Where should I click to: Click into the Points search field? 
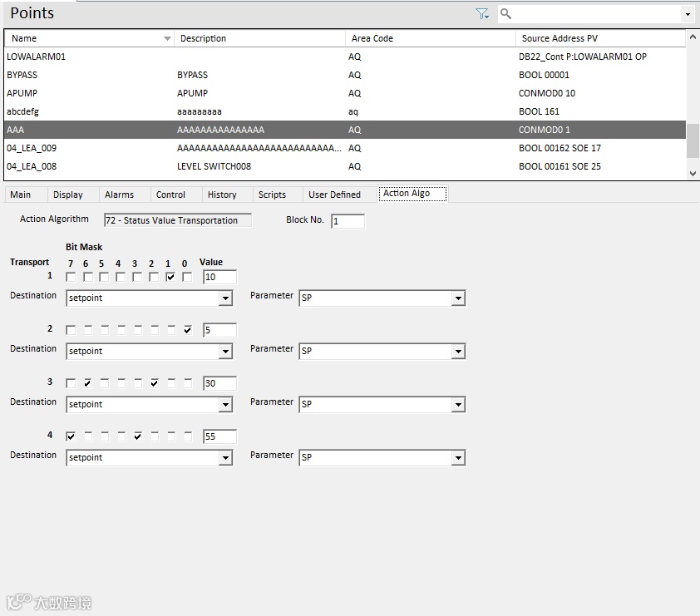coord(596,14)
